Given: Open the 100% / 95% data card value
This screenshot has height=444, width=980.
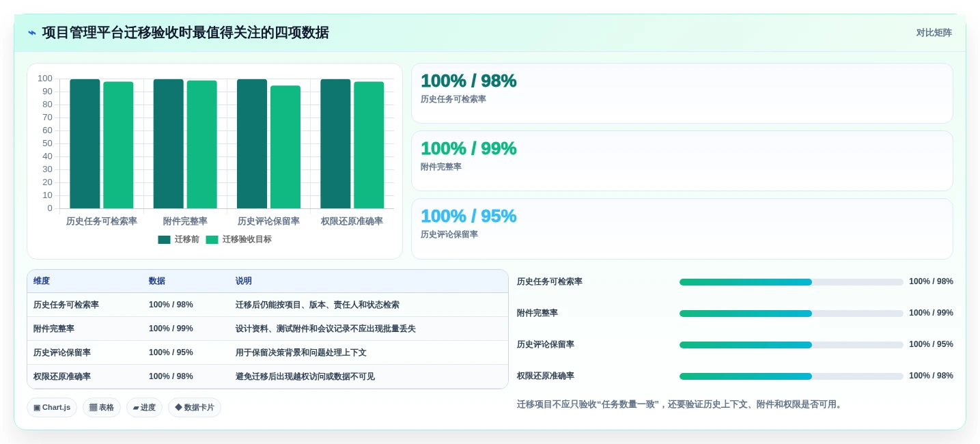Looking at the screenshot, I should click(468, 216).
